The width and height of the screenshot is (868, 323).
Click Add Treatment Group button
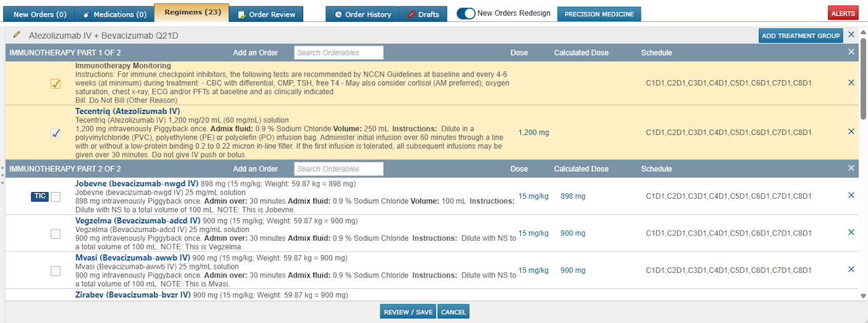[x=801, y=36]
